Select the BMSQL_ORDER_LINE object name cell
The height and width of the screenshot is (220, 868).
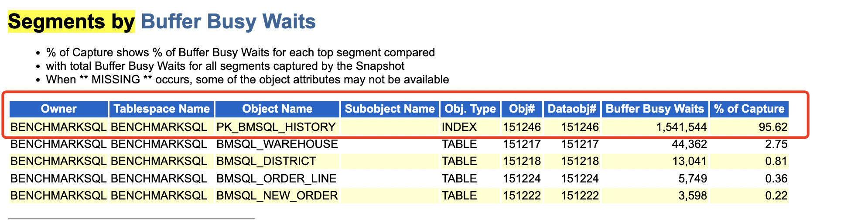point(277,179)
